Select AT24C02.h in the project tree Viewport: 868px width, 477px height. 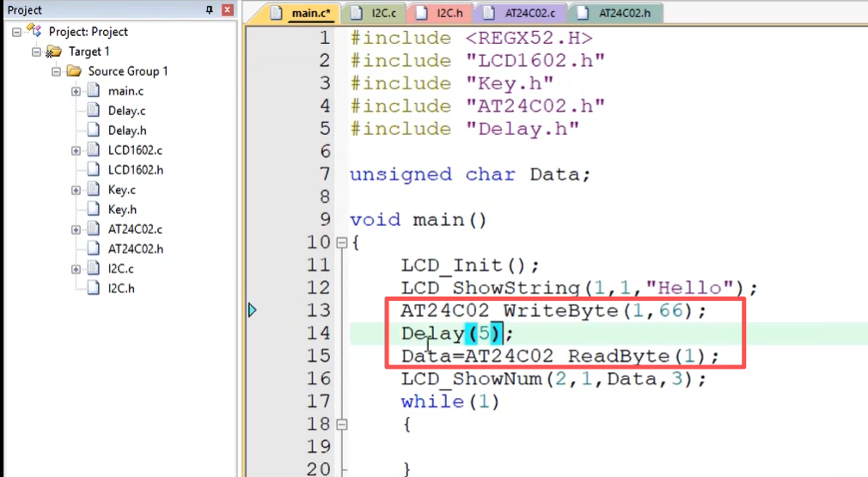[x=136, y=249]
